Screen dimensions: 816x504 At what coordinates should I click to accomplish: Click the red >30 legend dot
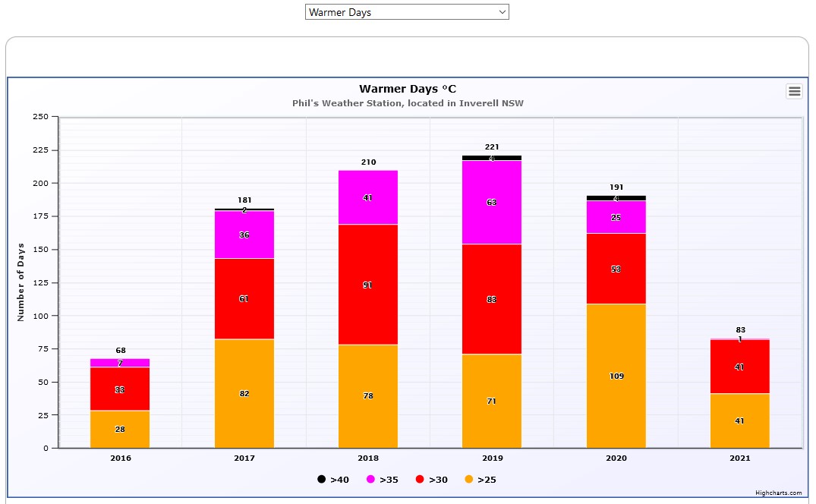click(x=420, y=480)
